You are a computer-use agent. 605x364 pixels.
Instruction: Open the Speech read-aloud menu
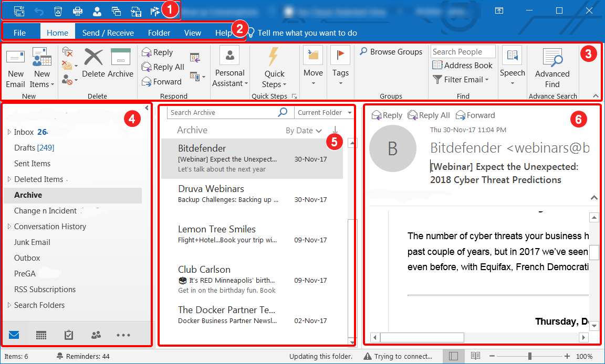[513, 66]
